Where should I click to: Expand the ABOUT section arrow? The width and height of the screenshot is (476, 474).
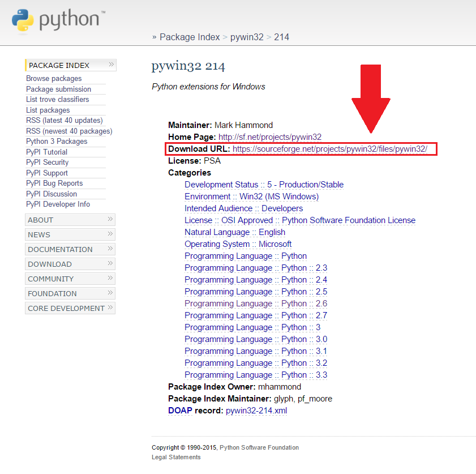pyautogui.click(x=110, y=219)
